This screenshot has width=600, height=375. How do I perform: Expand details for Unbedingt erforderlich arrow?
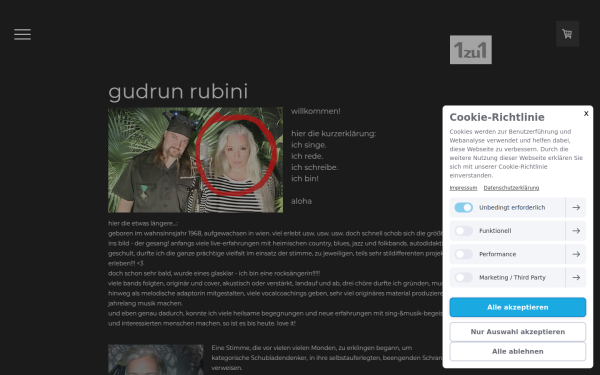coord(576,207)
